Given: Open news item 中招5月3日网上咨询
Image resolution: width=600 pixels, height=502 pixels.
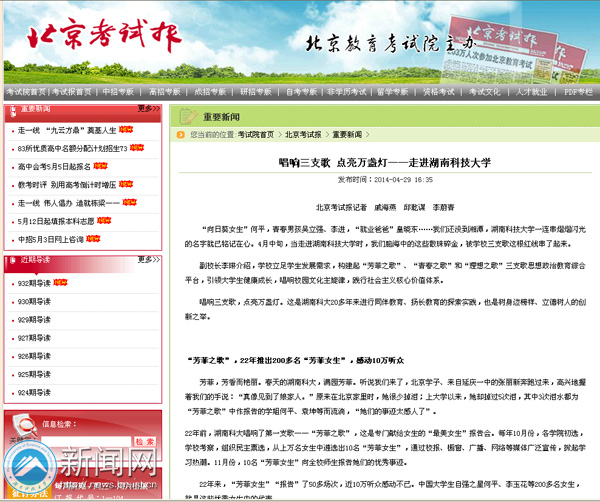Looking at the screenshot, I should [51, 240].
